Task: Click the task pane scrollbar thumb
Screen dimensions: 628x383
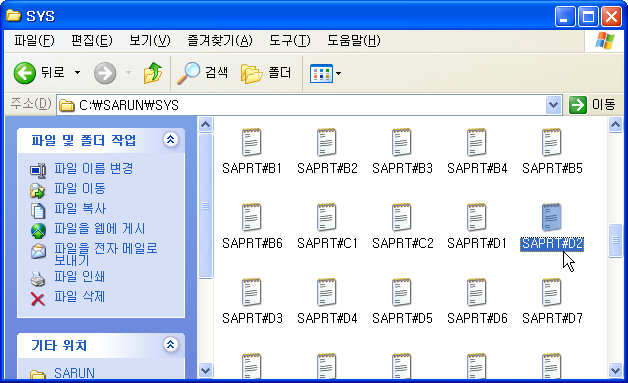Action: click(205, 206)
